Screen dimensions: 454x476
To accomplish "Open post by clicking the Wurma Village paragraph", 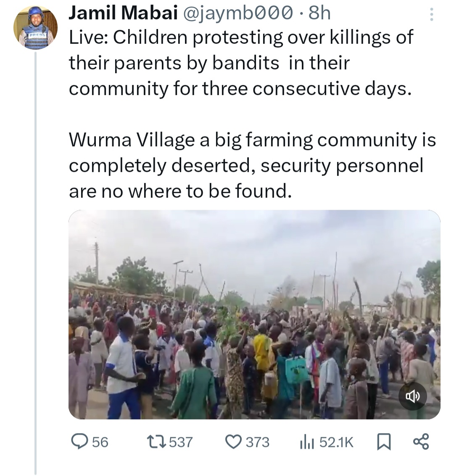I will coord(251,166).
